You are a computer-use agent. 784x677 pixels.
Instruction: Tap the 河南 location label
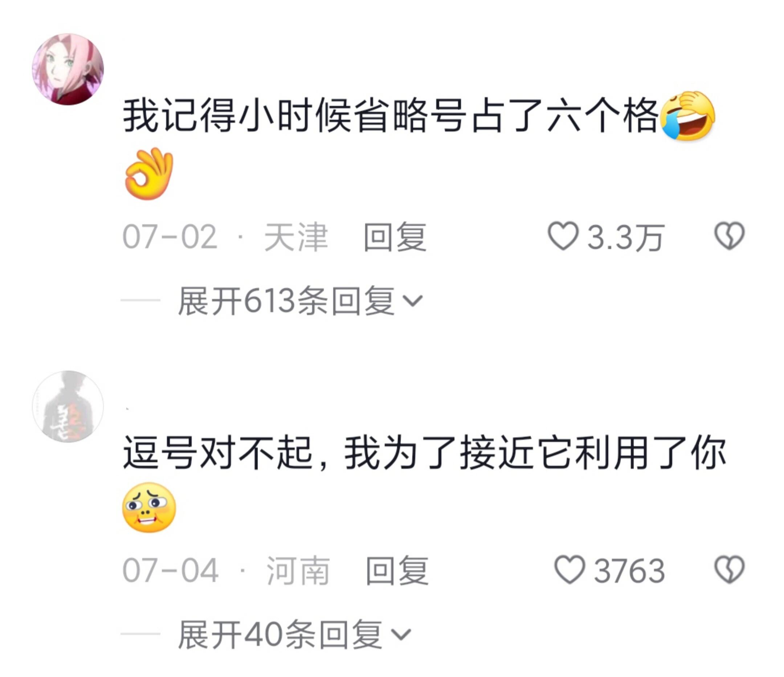[298, 570]
